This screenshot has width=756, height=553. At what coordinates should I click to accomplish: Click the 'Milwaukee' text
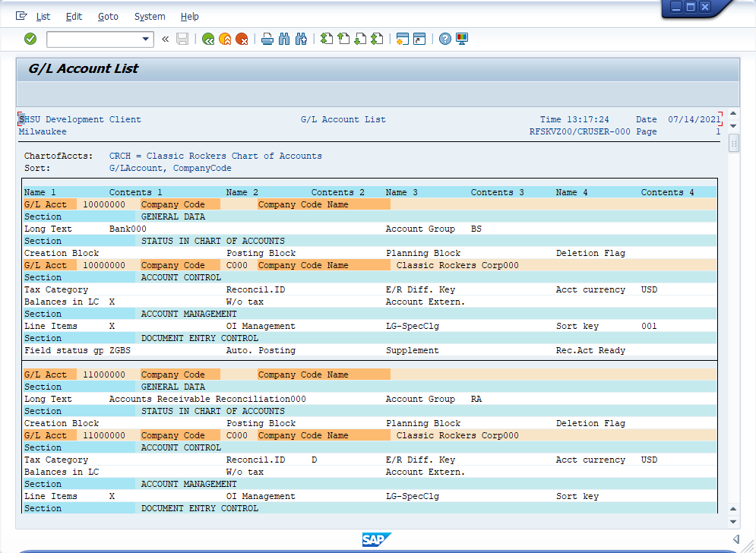pos(43,131)
